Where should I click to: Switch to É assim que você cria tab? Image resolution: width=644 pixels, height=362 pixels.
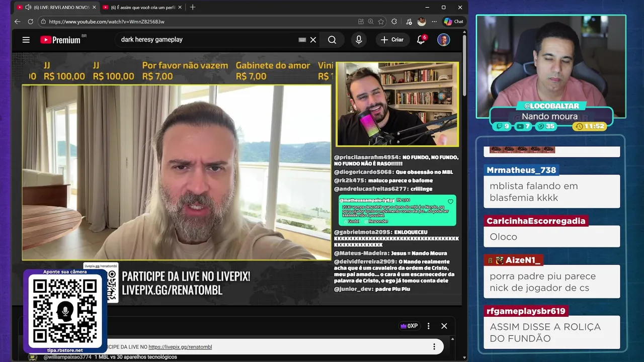(x=143, y=8)
